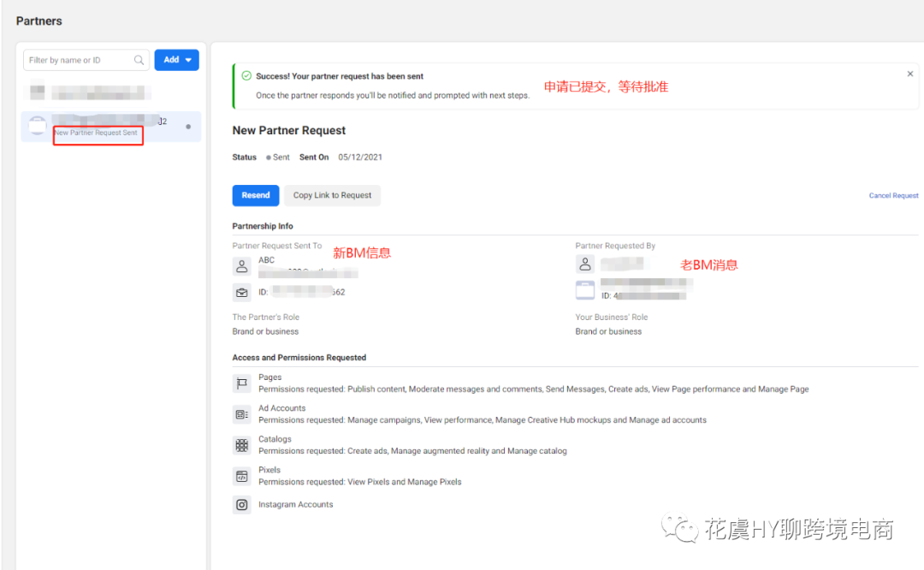Click the Pages permission label

tap(269, 377)
